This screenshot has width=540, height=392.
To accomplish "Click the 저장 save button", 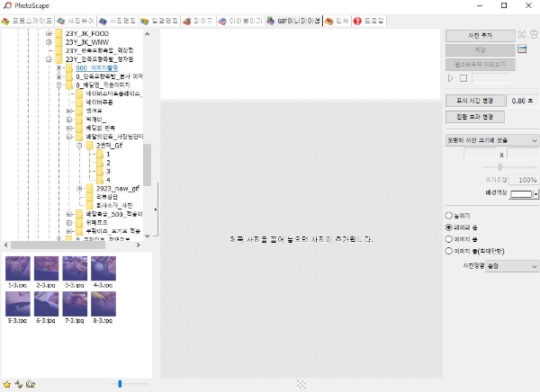I will coord(480,50).
